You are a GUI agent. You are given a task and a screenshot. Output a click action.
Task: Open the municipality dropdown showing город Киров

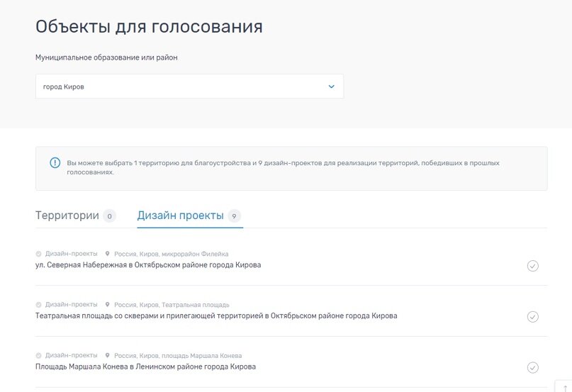(x=189, y=86)
